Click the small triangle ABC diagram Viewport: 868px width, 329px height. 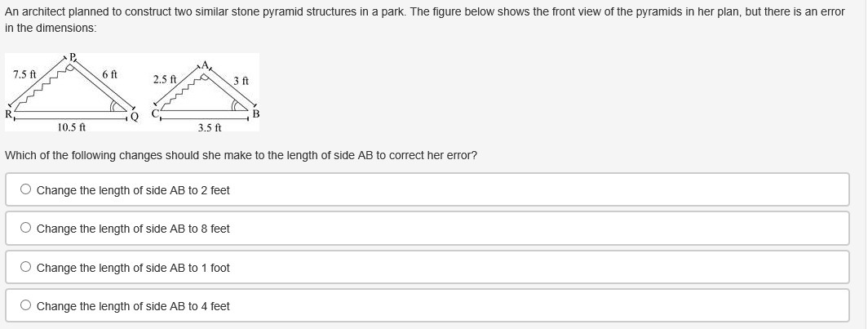point(206,94)
